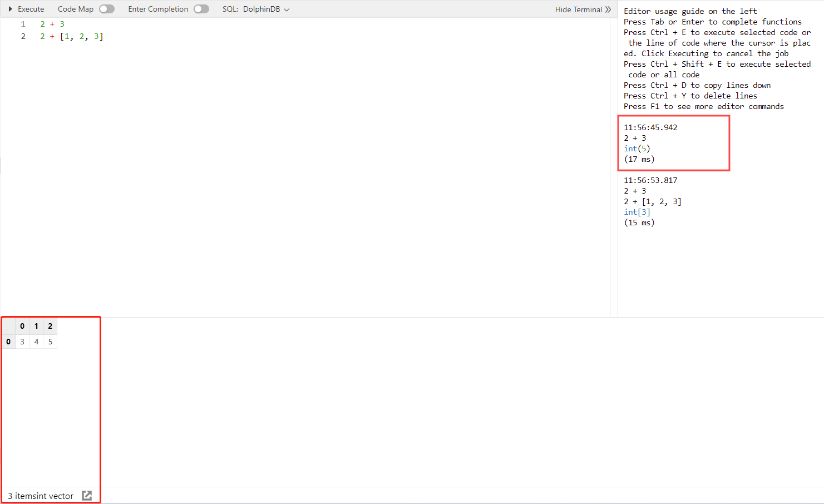824x504 pixels.
Task: Select column header 1 in result table
Action: 36,326
